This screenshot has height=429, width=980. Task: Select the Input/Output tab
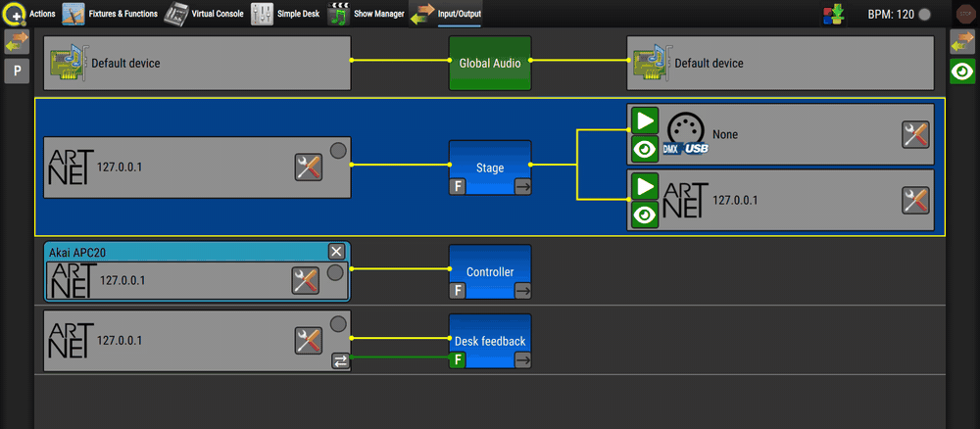click(446, 14)
